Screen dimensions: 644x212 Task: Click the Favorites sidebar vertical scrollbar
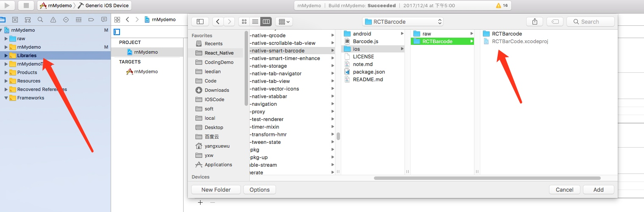246,69
